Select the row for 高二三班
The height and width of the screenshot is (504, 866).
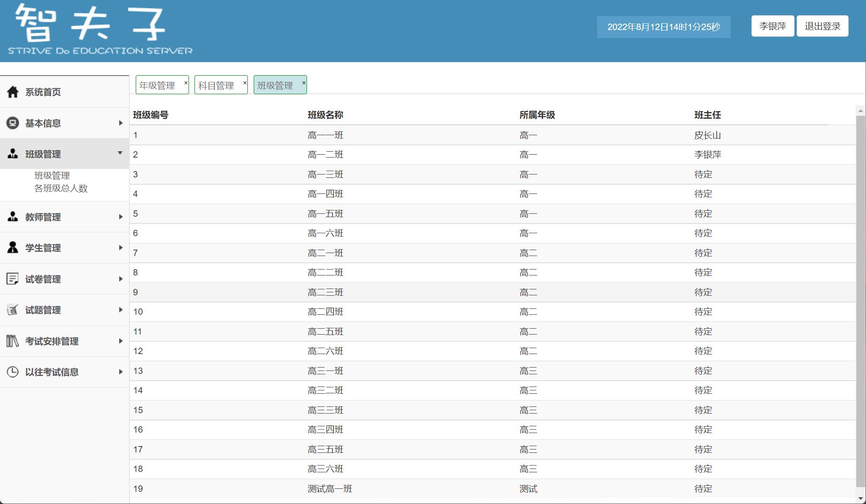tap(326, 292)
